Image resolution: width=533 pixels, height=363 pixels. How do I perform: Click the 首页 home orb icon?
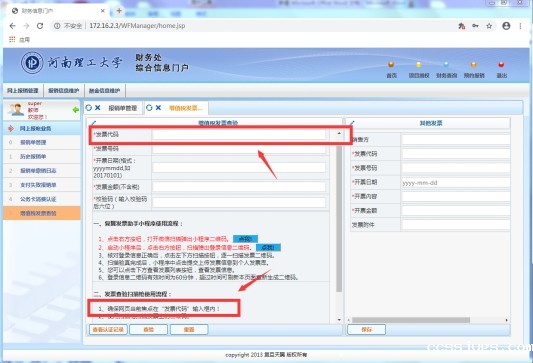391,65
